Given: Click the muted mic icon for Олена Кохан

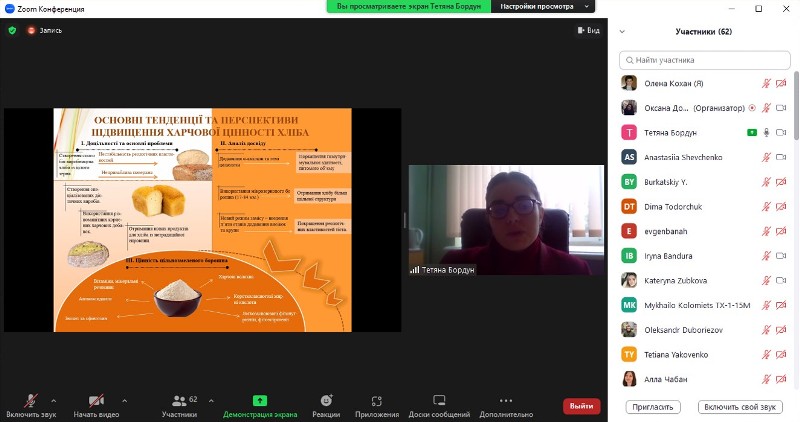Looking at the screenshot, I should coord(766,83).
